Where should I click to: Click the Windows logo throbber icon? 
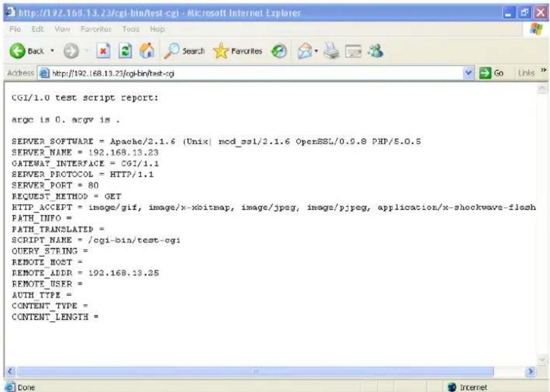pos(536,29)
